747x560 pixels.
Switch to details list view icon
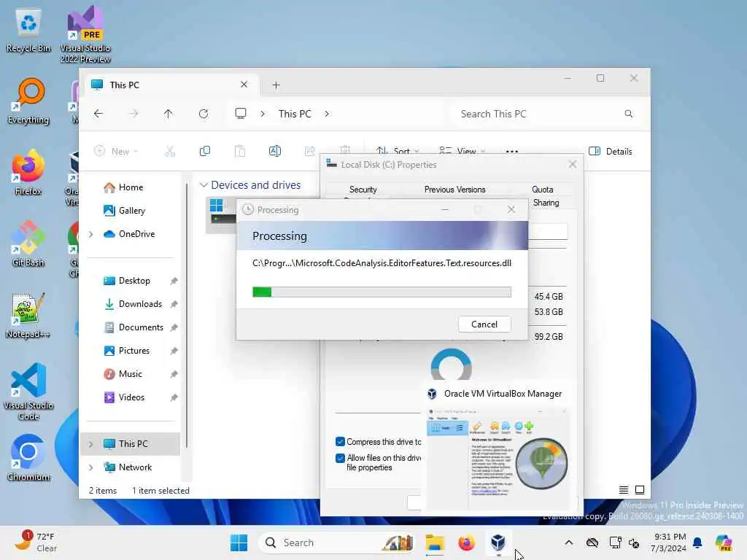(x=623, y=490)
